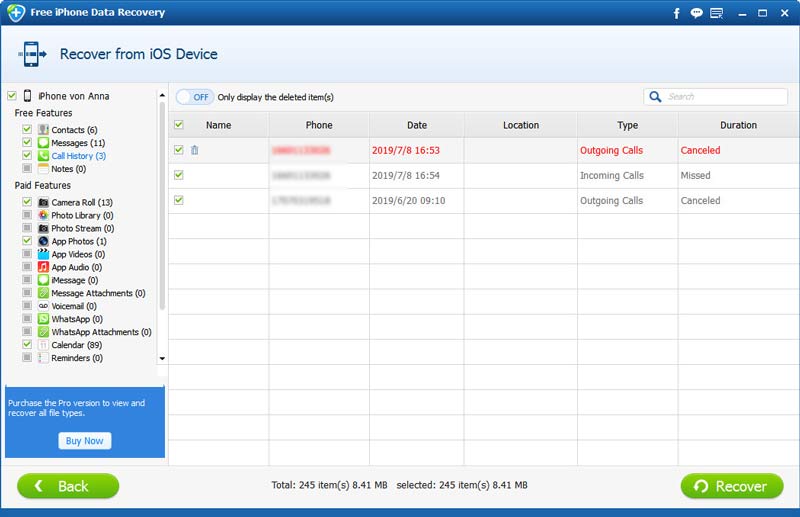Click the WhatsApp icon in sidebar

(43, 319)
